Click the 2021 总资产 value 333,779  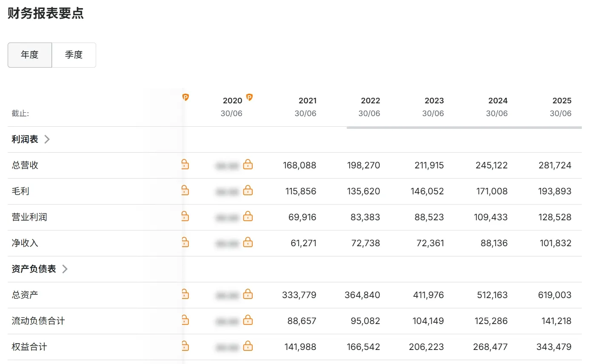coord(299,295)
